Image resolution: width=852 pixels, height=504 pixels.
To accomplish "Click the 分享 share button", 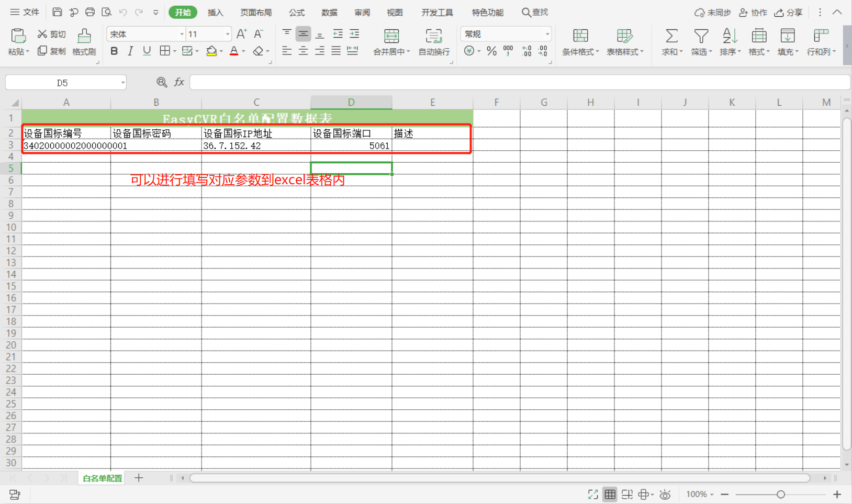I will (x=788, y=13).
